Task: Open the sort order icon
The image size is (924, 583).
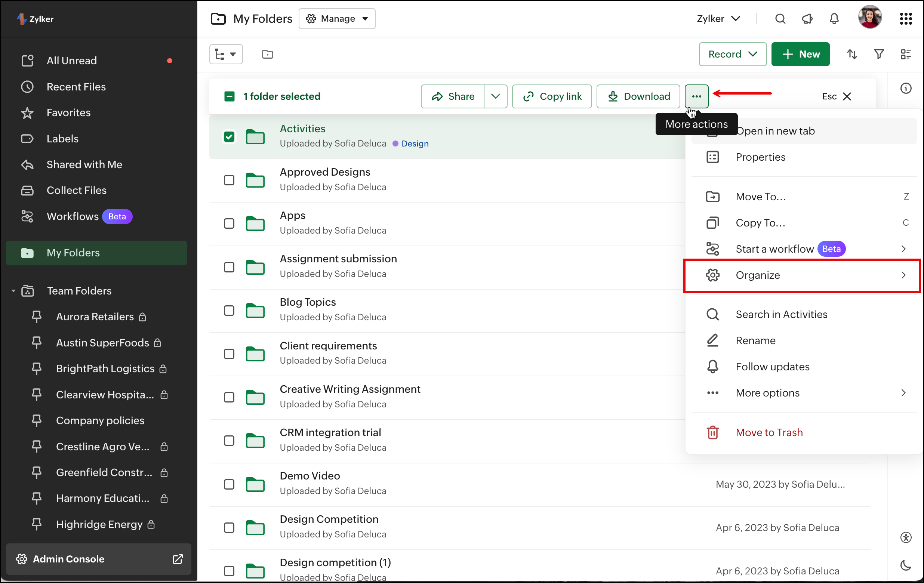Action: pyautogui.click(x=852, y=54)
